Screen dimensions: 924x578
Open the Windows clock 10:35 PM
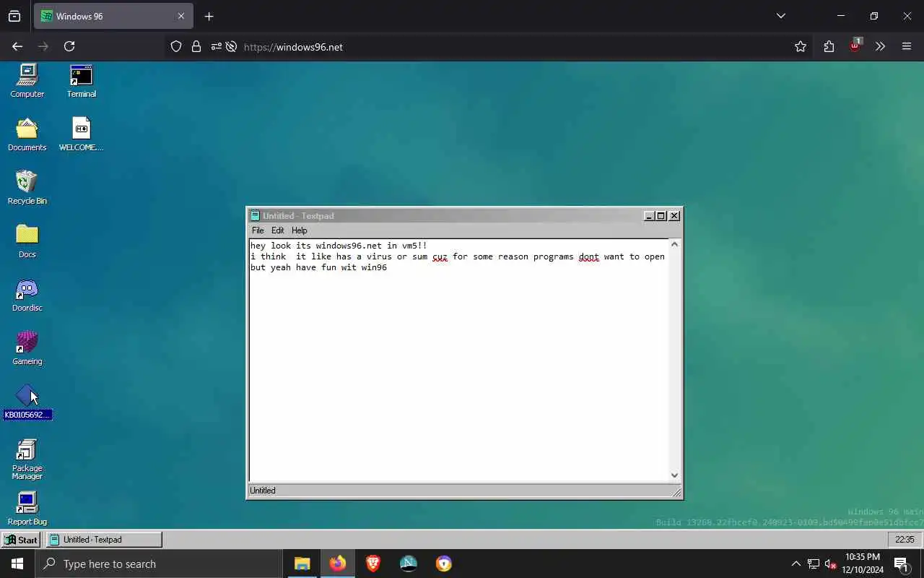863,564
